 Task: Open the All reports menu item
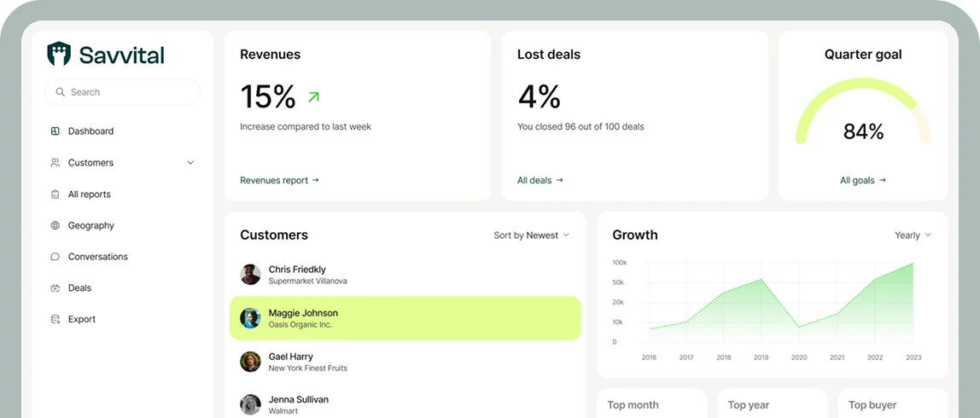(x=90, y=194)
